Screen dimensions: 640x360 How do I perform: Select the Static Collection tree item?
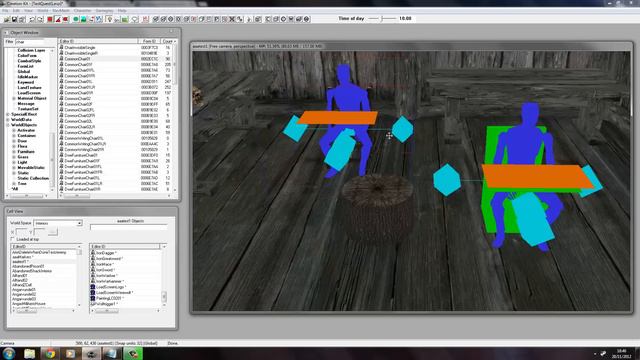click(33, 178)
